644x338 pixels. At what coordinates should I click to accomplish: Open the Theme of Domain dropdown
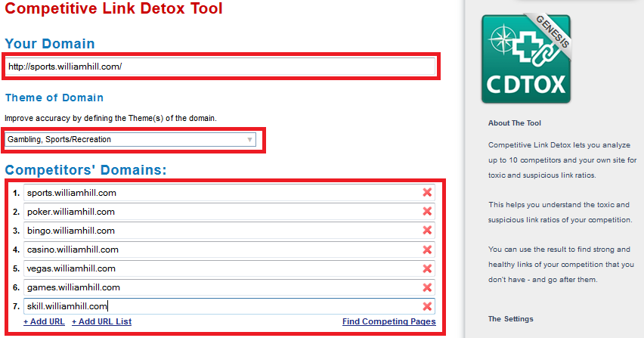tap(130, 140)
